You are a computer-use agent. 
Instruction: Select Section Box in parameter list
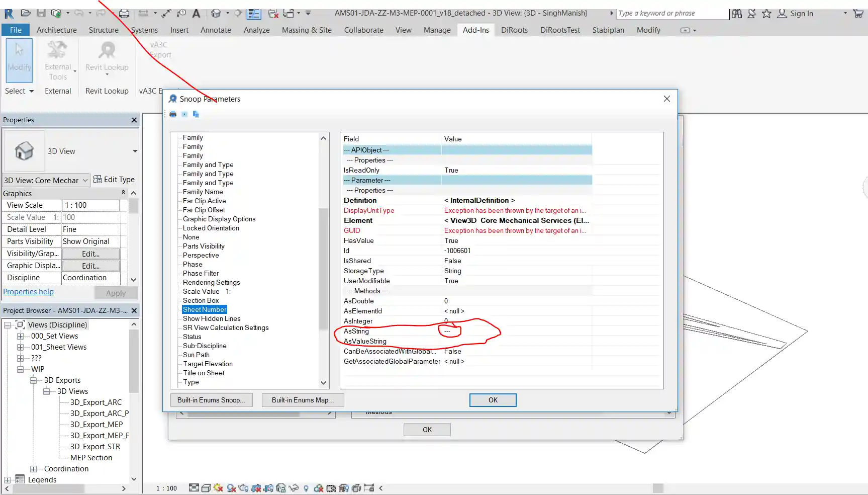(x=201, y=301)
